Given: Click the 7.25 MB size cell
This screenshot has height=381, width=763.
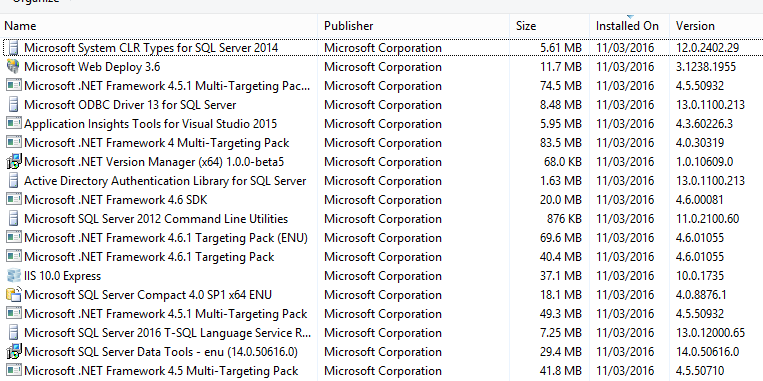Looking at the screenshot, I should pyautogui.click(x=561, y=332).
